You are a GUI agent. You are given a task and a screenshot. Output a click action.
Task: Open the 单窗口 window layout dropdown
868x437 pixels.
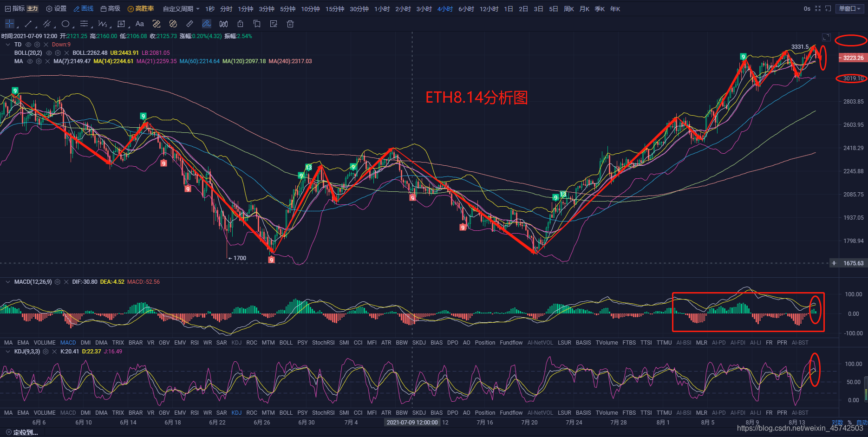tap(850, 8)
